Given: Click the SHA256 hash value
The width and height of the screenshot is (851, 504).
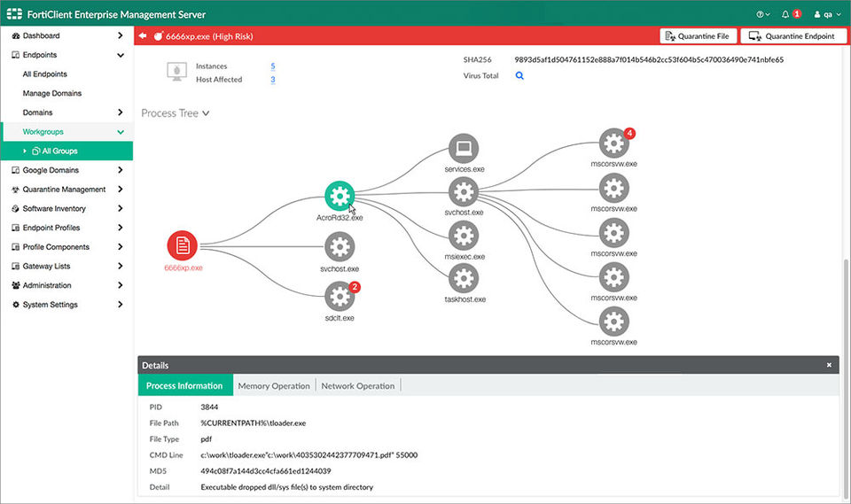Looking at the screenshot, I should click(649, 59).
